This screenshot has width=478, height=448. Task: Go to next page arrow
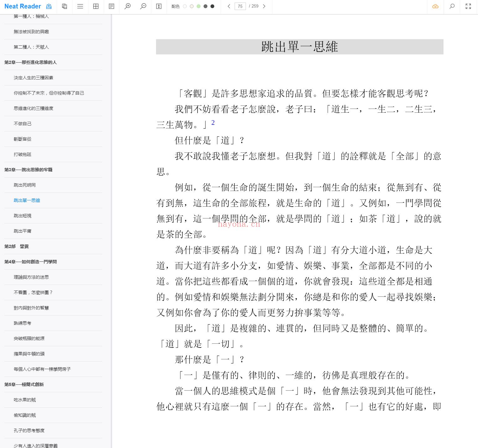pos(264,6)
